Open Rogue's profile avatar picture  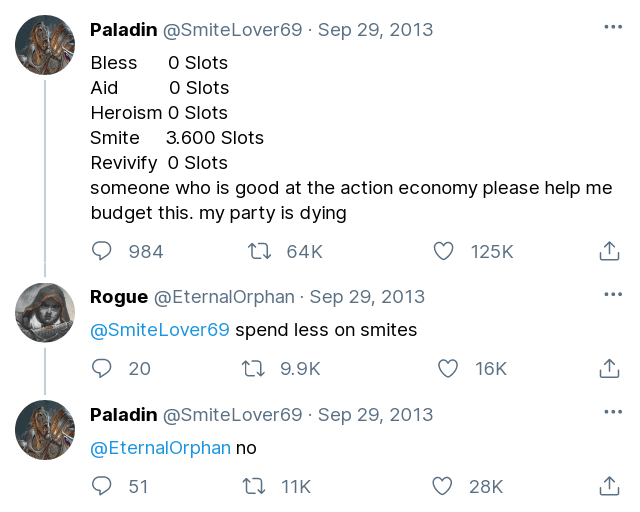tap(45, 312)
